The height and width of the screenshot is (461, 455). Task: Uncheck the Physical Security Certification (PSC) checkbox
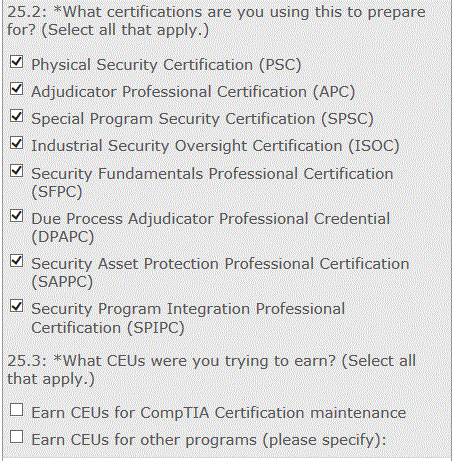point(16,62)
